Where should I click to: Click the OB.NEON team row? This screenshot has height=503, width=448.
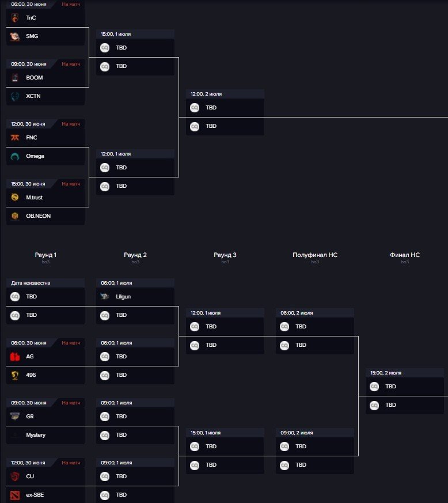coord(45,216)
